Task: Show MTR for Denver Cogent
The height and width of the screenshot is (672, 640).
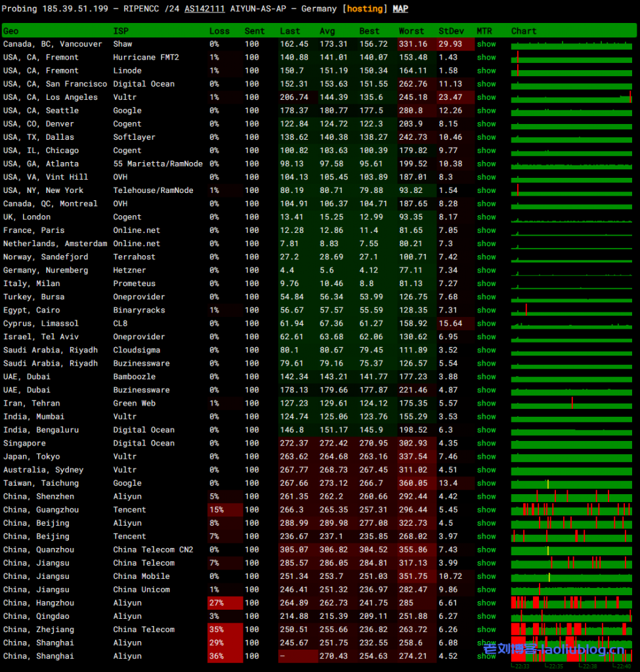Action: pyautogui.click(x=486, y=124)
